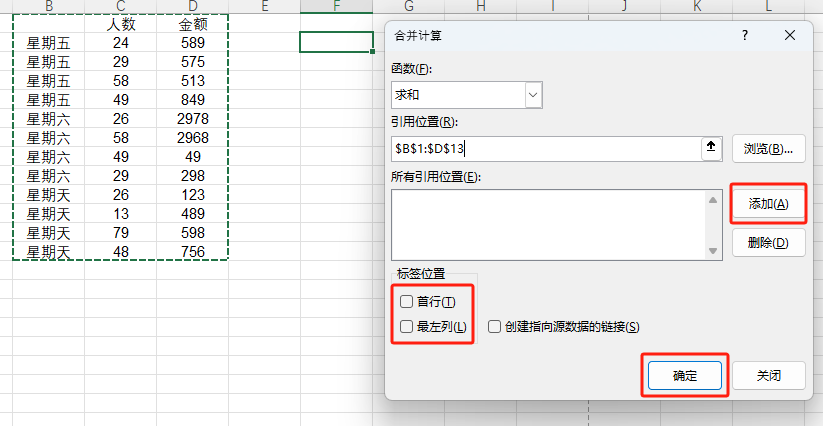Click inside the 所有引用位置 list box
Viewport: 823px width, 426px height.
(x=548, y=225)
